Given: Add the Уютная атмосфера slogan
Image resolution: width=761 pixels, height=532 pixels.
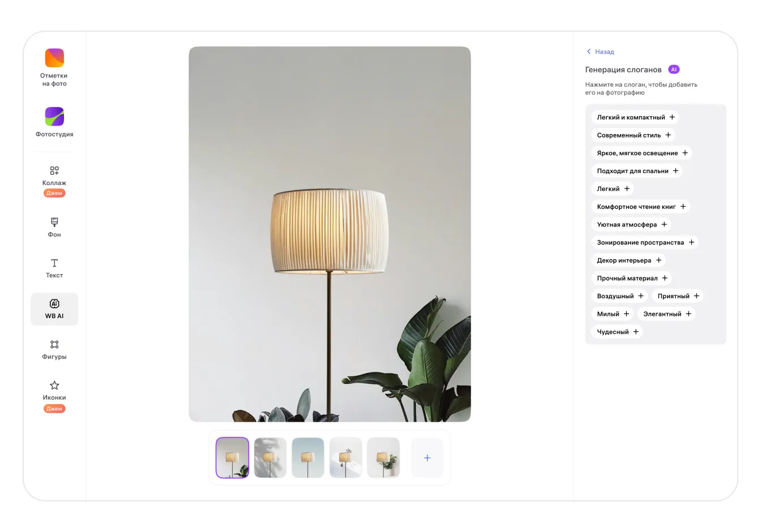Looking at the screenshot, I should [631, 225].
